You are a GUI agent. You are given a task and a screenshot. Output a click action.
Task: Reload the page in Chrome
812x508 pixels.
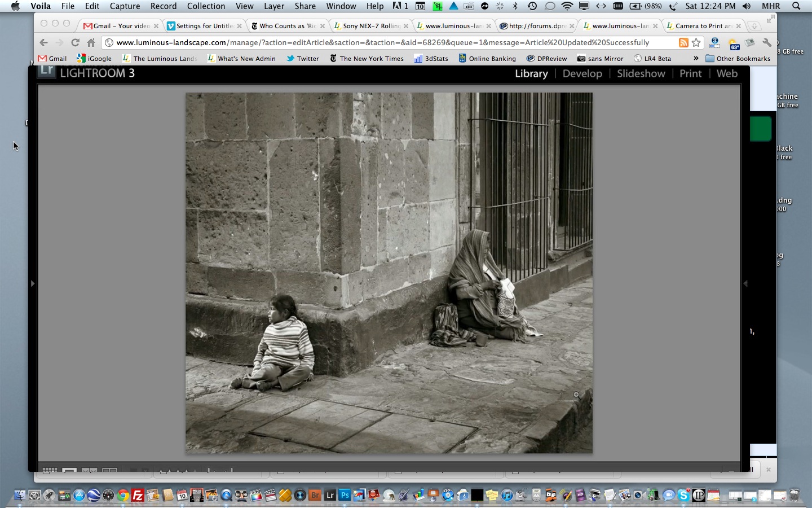(x=75, y=42)
